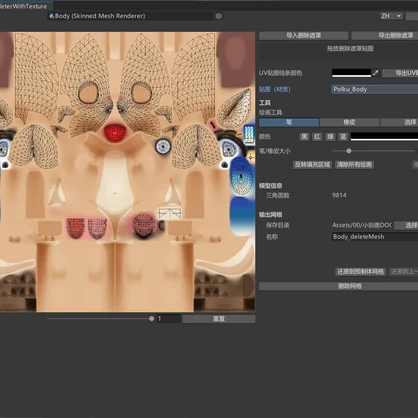Screen dimensions: 418x418
Task: Activate the 橡皮 eraser drawing tool
Action: click(x=349, y=122)
